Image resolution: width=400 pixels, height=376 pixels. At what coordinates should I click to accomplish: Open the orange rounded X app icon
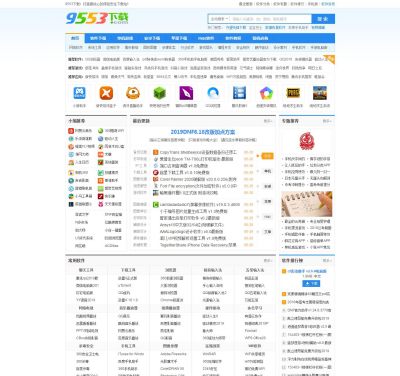(x=106, y=93)
